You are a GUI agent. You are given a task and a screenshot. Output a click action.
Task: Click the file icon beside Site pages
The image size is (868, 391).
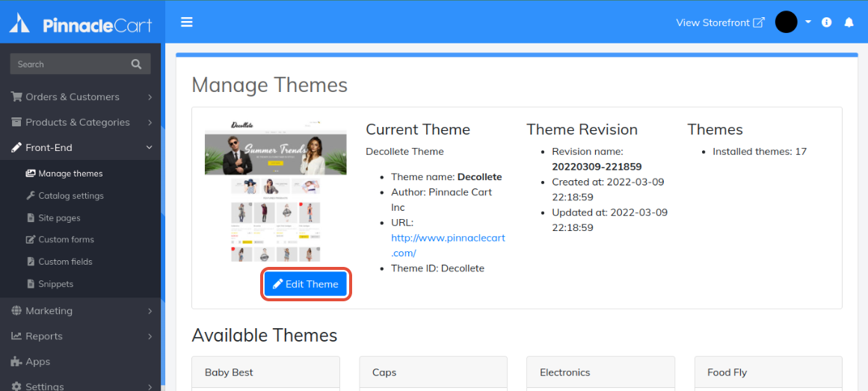31,218
